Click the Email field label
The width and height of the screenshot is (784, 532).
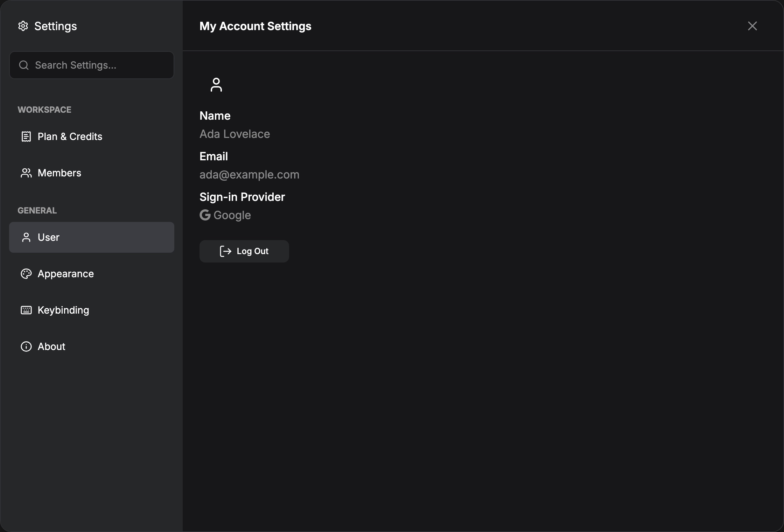[x=213, y=156]
